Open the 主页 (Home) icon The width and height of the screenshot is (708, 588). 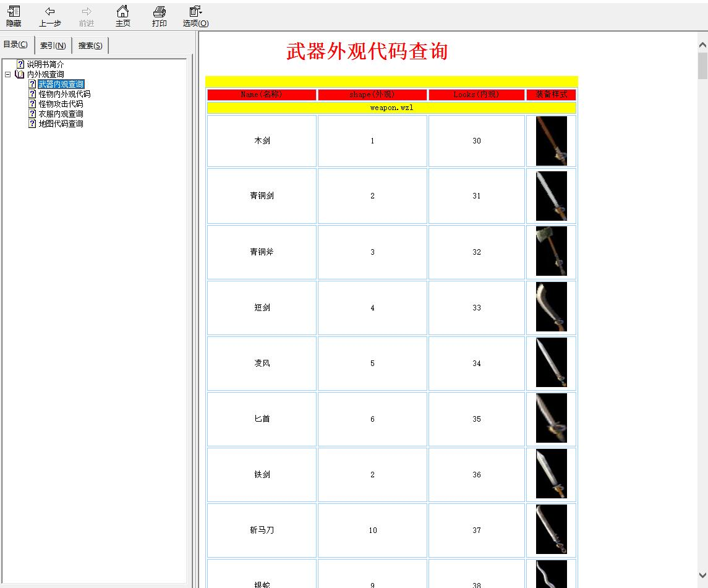[x=122, y=12]
